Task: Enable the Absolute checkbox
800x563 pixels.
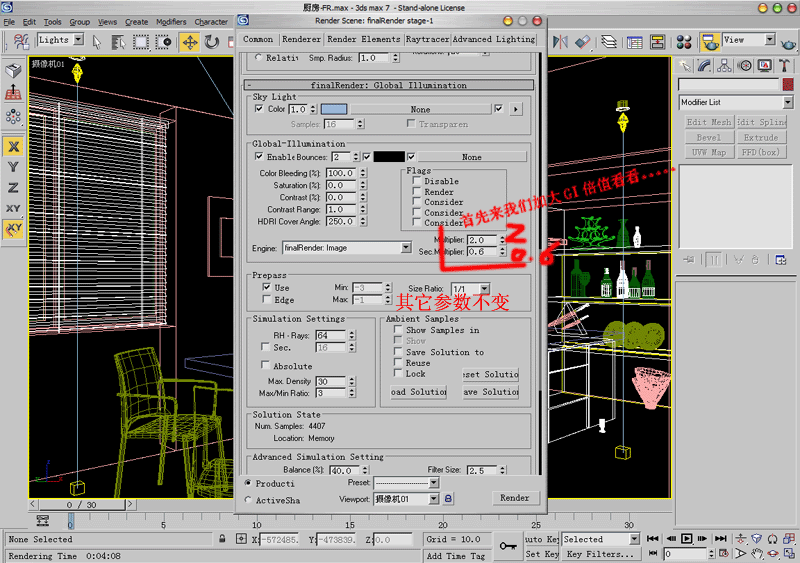Action: [266, 365]
